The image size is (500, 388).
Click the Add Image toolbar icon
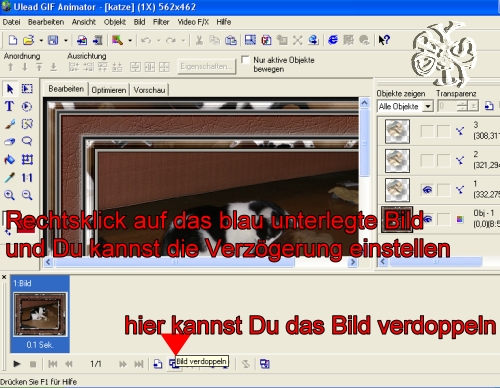point(82,40)
